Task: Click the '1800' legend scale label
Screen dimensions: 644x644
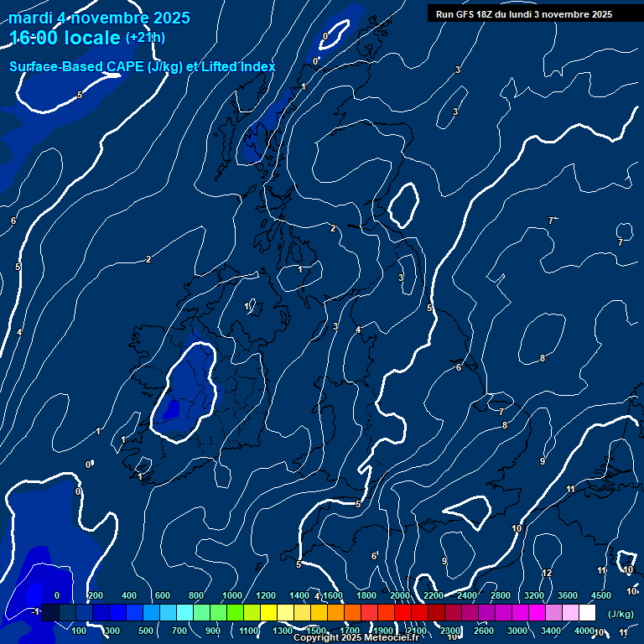Action: [x=366, y=595]
